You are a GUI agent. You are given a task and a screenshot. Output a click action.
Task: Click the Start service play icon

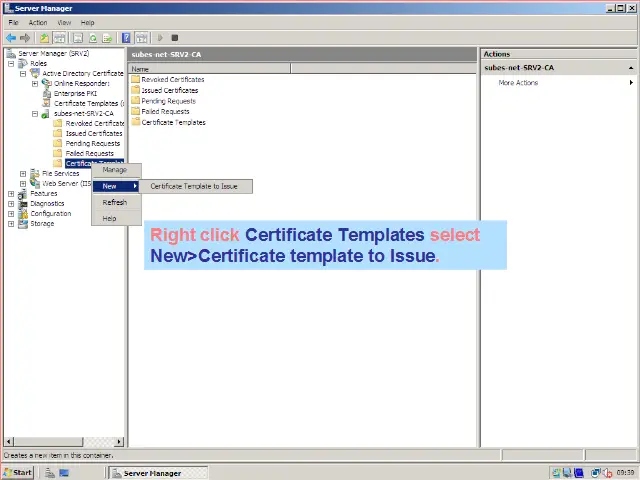(160, 38)
